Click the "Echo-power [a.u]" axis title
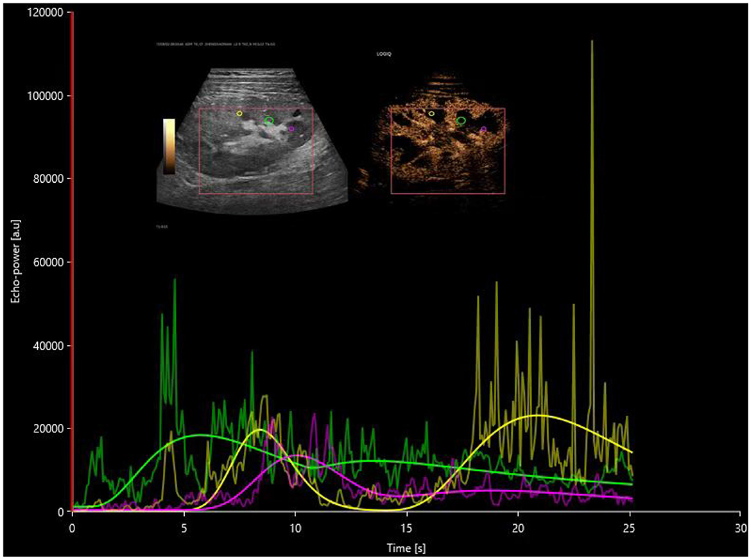The width and height of the screenshot is (751, 560). [x=16, y=261]
